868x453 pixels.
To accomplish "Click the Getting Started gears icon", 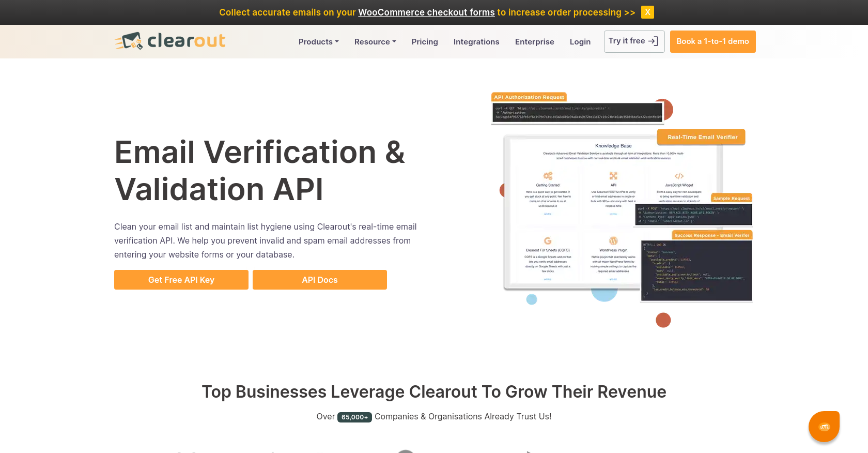I will (x=548, y=176).
